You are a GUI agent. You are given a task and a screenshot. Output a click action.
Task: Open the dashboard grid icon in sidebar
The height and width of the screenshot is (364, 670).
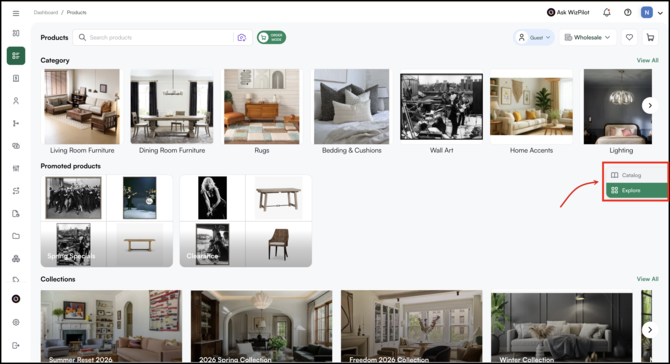point(16,33)
